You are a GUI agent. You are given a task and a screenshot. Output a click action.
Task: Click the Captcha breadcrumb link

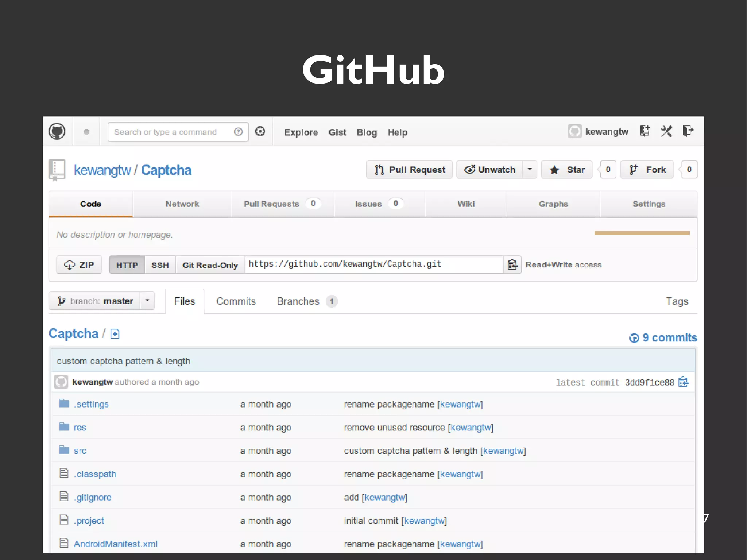pos(73,333)
